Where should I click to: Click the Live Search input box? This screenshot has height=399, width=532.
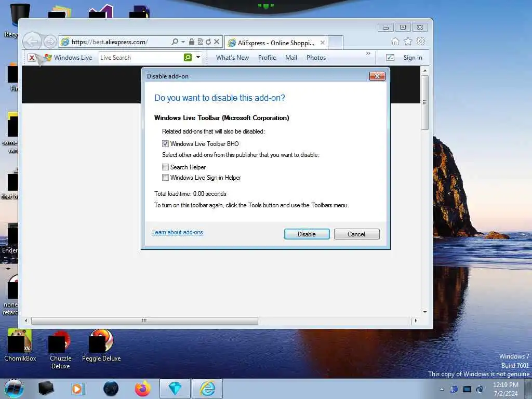(x=141, y=57)
